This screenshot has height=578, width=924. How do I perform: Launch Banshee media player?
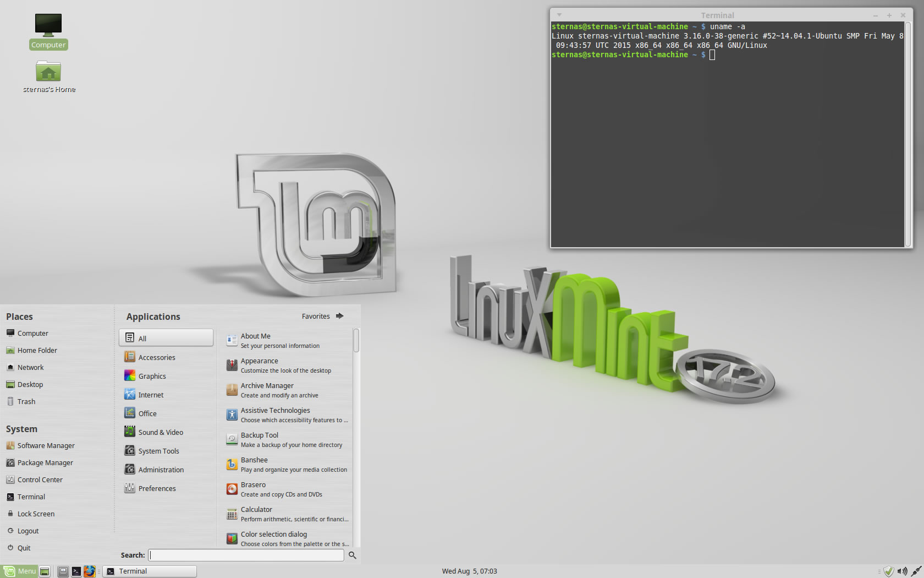tap(287, 465)
